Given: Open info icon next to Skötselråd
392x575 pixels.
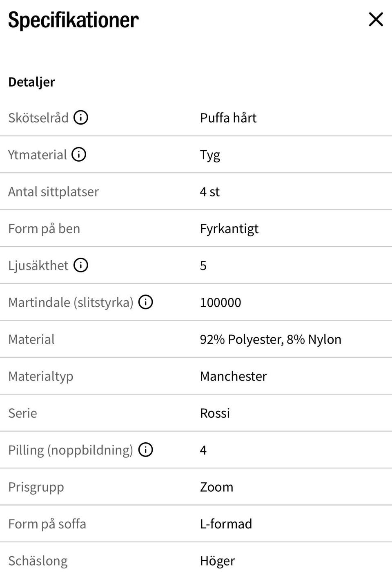Looking at the screenshot, I should point(81,118).
